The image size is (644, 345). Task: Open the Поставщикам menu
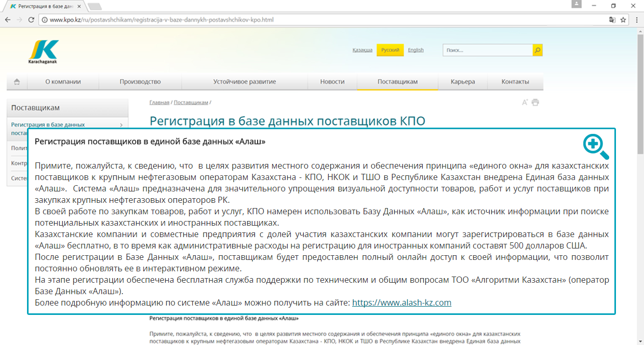(397, 82)
